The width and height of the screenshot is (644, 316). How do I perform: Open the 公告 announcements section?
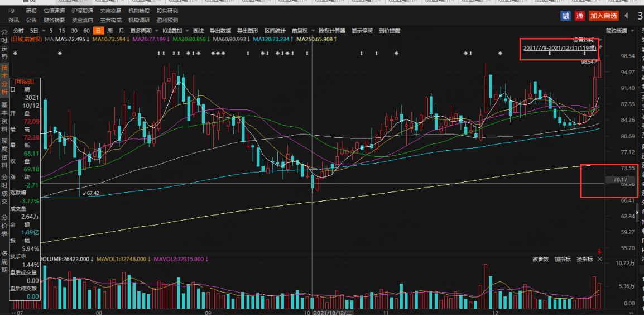pos(31,20)
